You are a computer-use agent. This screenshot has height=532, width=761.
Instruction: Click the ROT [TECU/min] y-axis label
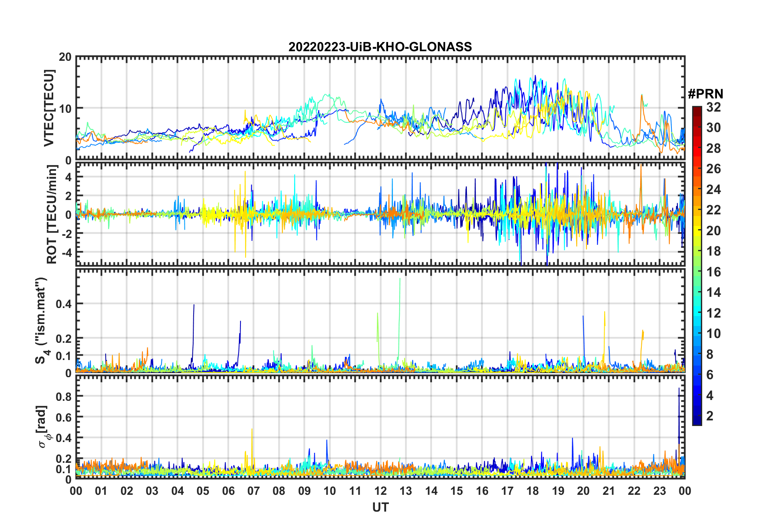tap(52, 214)
